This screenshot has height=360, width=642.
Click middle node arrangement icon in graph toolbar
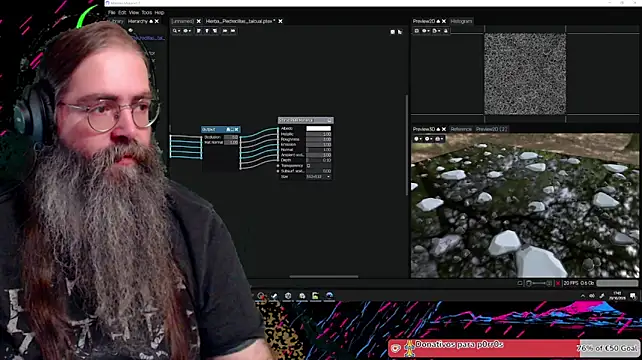point(207,31)
